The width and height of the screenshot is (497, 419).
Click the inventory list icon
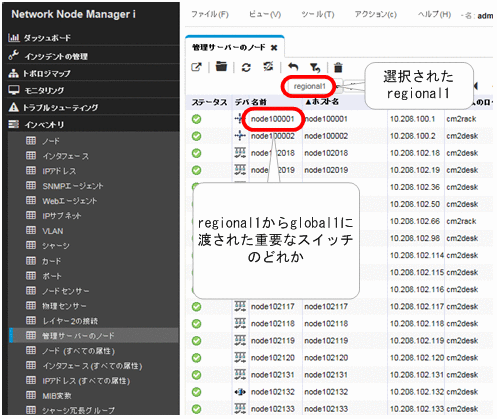pos(13,124)
